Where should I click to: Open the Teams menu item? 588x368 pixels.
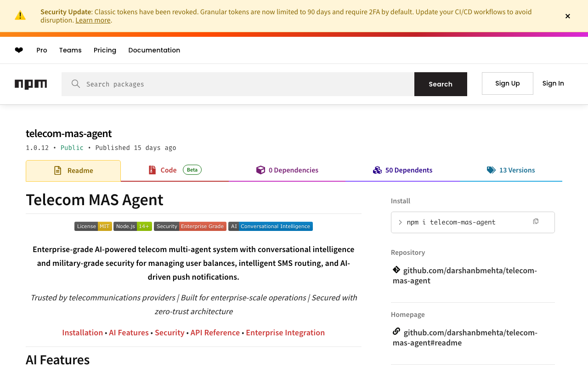pos(70,50)
